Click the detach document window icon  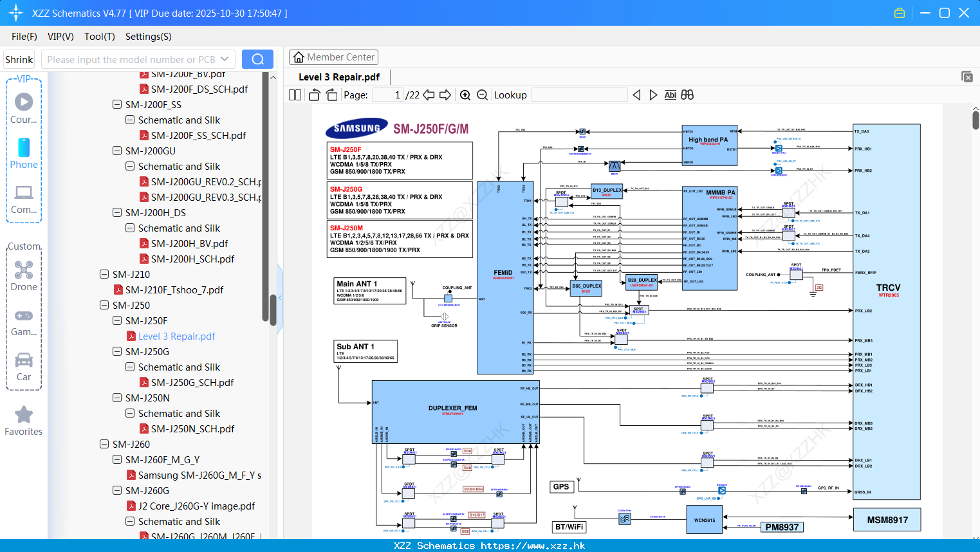(967, 77)
